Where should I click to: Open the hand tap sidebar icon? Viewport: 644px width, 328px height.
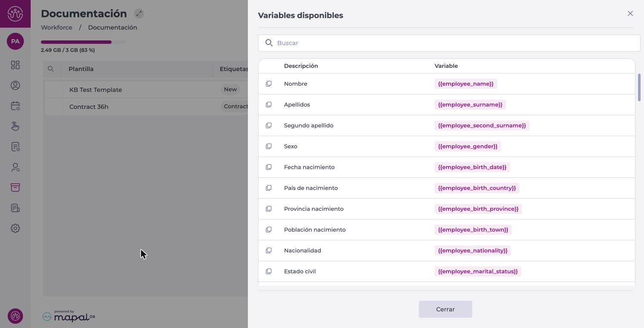click(x=15, y=126)
